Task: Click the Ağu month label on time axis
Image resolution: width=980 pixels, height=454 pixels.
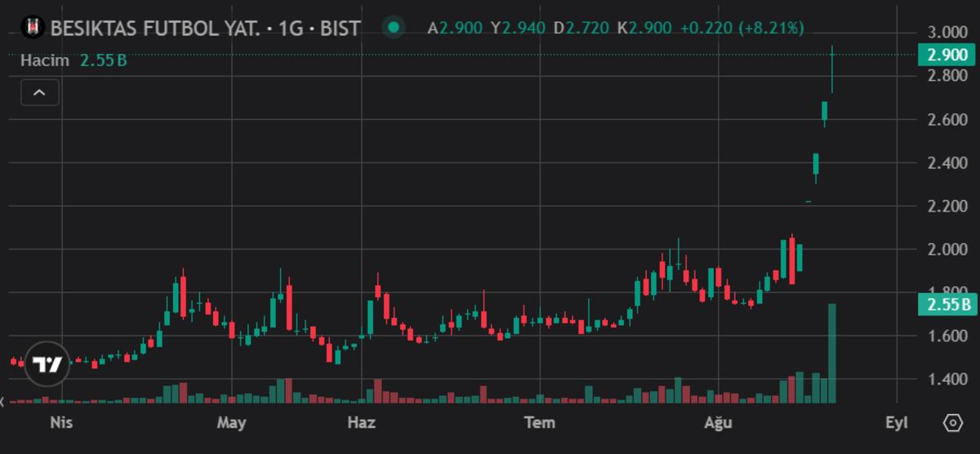Action: [x=718, y=422]
